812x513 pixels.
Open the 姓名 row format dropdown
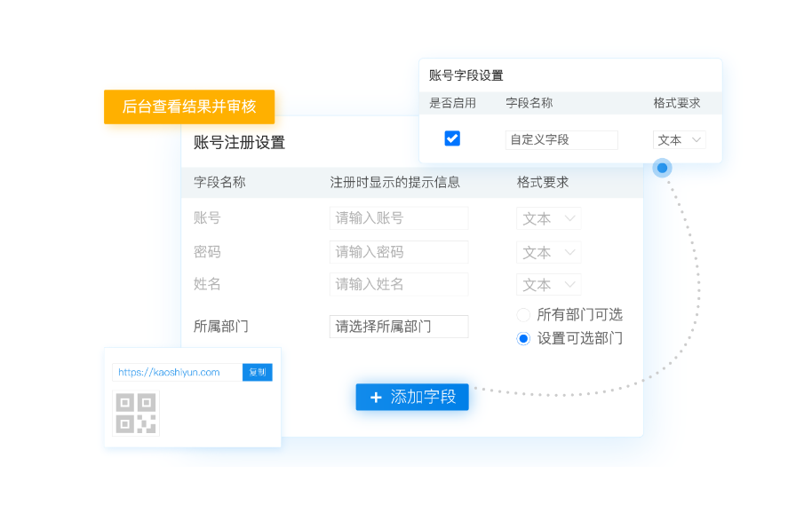point(549,285)
